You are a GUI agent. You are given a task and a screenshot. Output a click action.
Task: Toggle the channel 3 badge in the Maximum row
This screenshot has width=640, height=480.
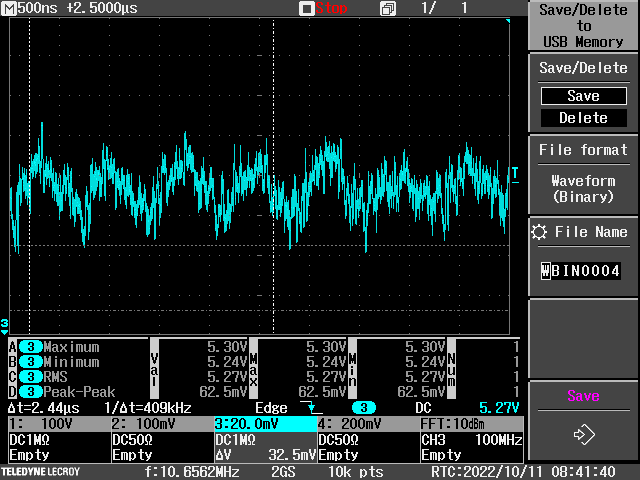tap(31, 347)
